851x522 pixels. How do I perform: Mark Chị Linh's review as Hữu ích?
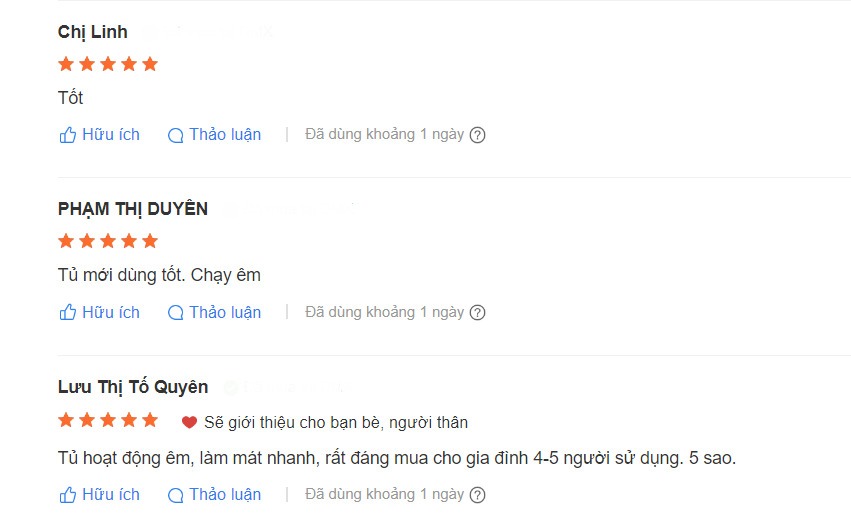[99, 135]
